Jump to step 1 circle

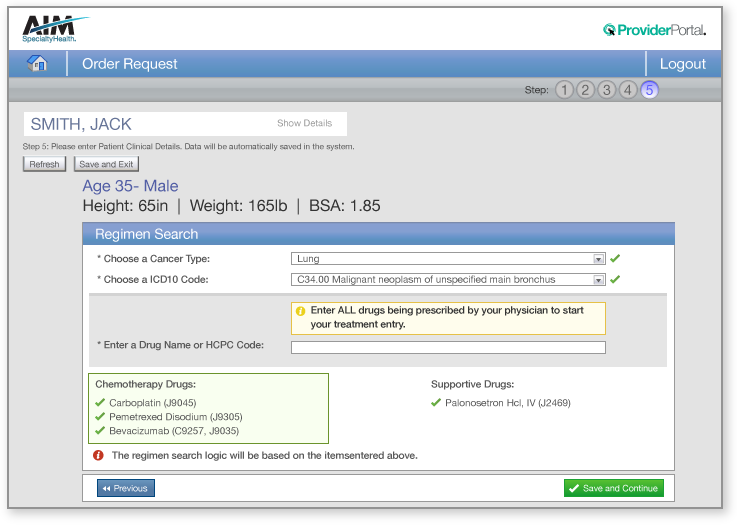pyautogui.click(x=565, y=90)
